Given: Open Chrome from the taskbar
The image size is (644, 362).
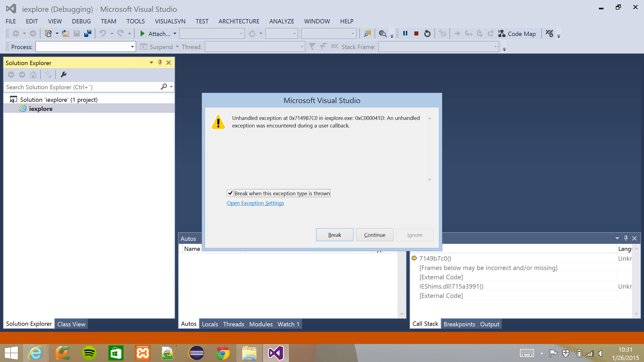Looking at the screenshot, I should pyautogui.click(x=222, y=353).
